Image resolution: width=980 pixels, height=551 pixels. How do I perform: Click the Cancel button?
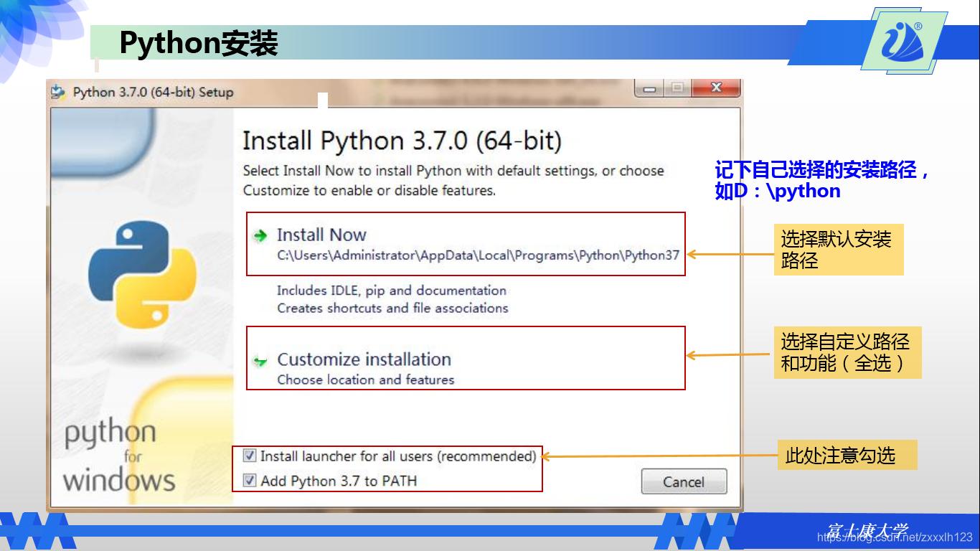[x=684, y=481]
